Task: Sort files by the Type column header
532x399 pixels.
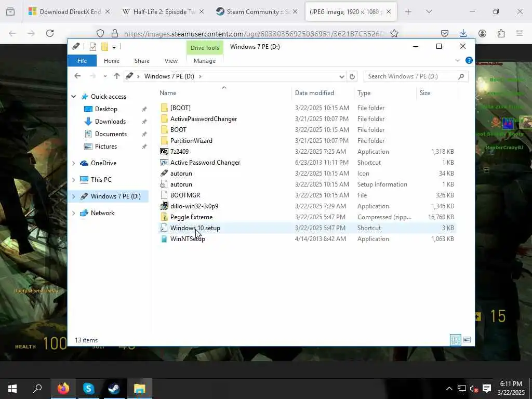Action: click(364, 93)
